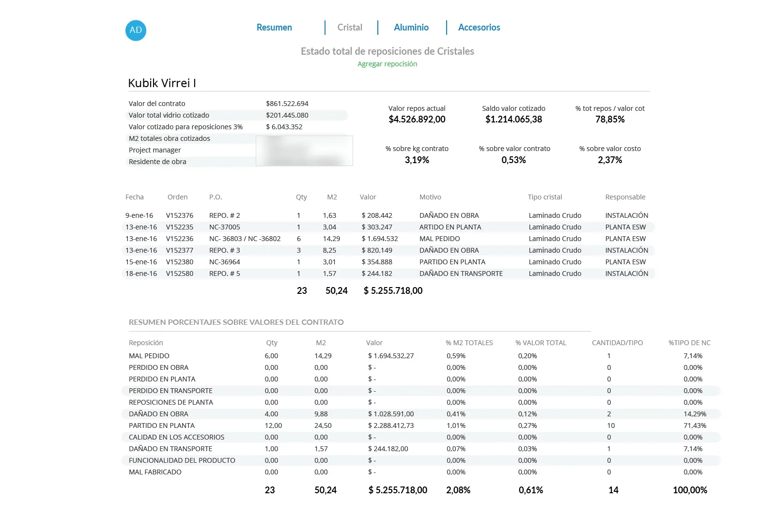
Task: Click P.O. NC-36964 cell
Action: pos(224,262)
